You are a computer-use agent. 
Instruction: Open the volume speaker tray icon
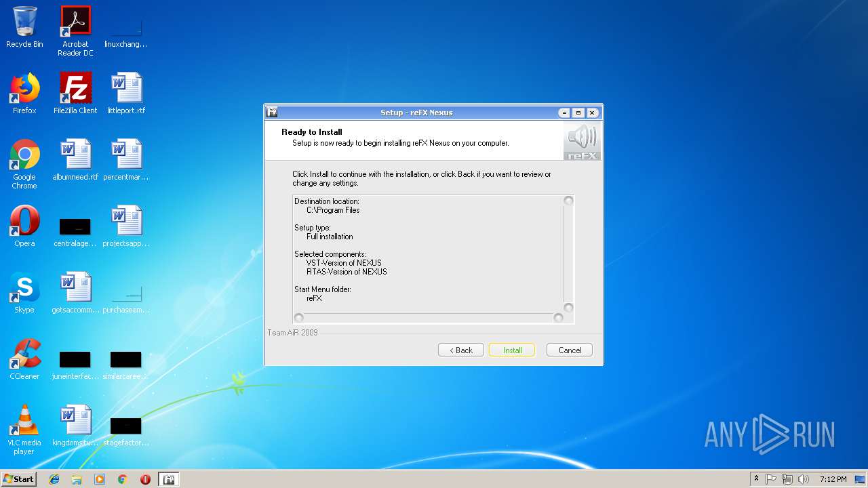(804, 479)
